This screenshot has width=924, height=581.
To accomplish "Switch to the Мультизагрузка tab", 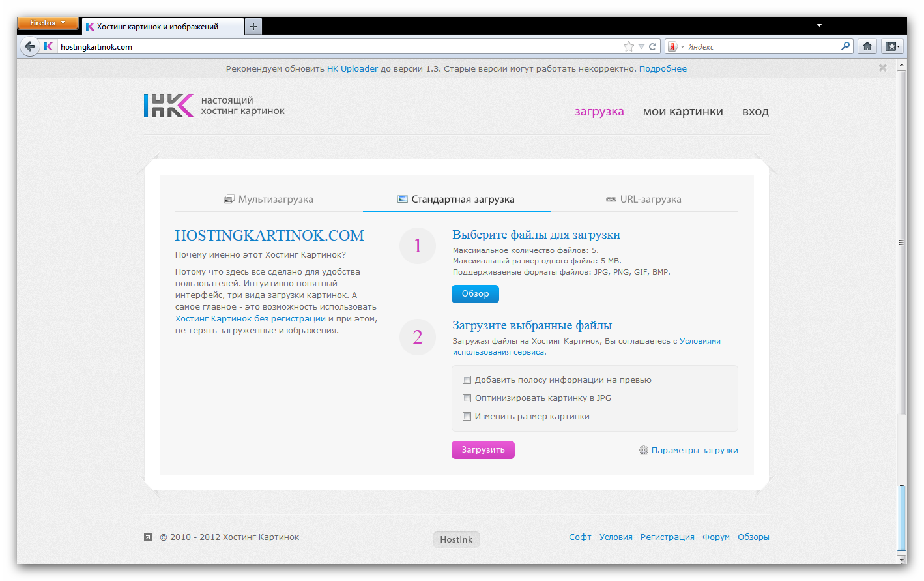I will pos(269,200).
